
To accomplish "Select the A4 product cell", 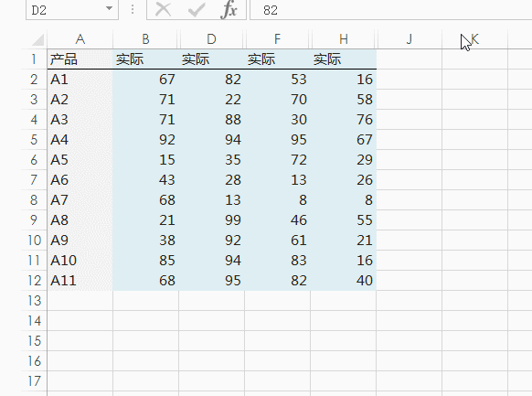I will [x=80, y=140].
